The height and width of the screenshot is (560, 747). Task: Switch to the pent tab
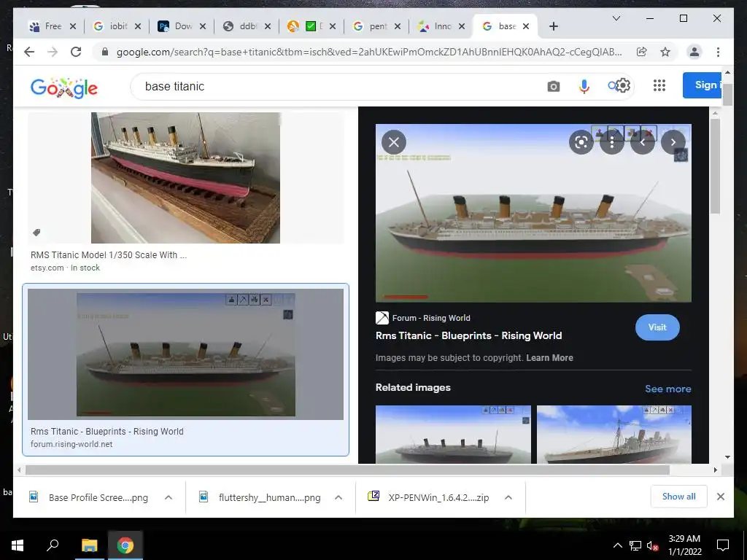(377, 27)
